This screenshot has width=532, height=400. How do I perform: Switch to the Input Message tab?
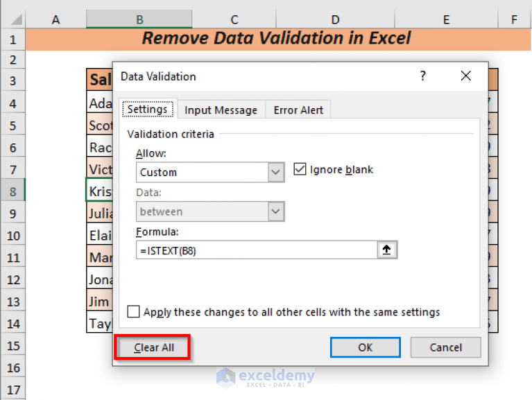tap(221, 110)
